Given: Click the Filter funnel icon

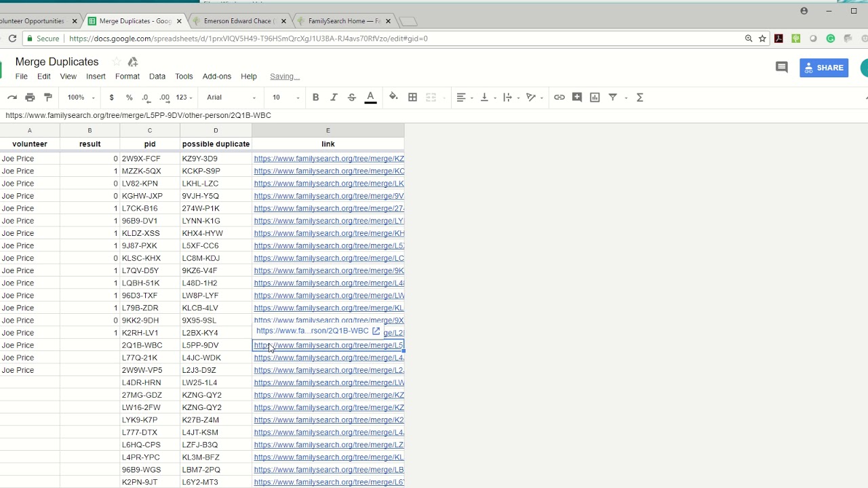Looking at the screenshot, I should 613,98.
